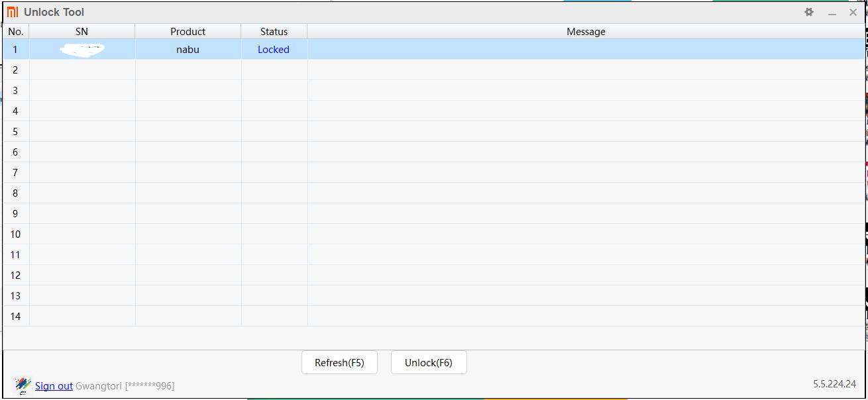Select row number 13
Viewport: 868px width, 400px height.
(16, 295)
